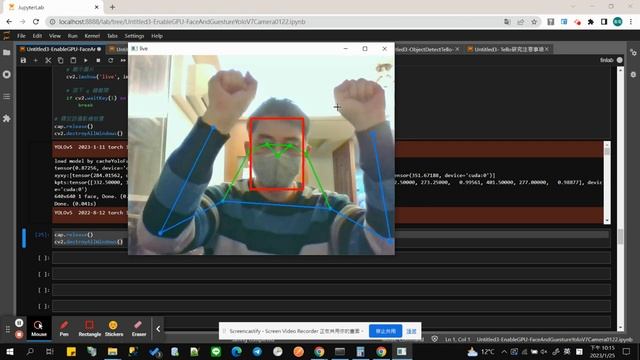Collapse the Screencastify toolbar with the chevron
The image size is (640, 360).
[x=158, y=329]
